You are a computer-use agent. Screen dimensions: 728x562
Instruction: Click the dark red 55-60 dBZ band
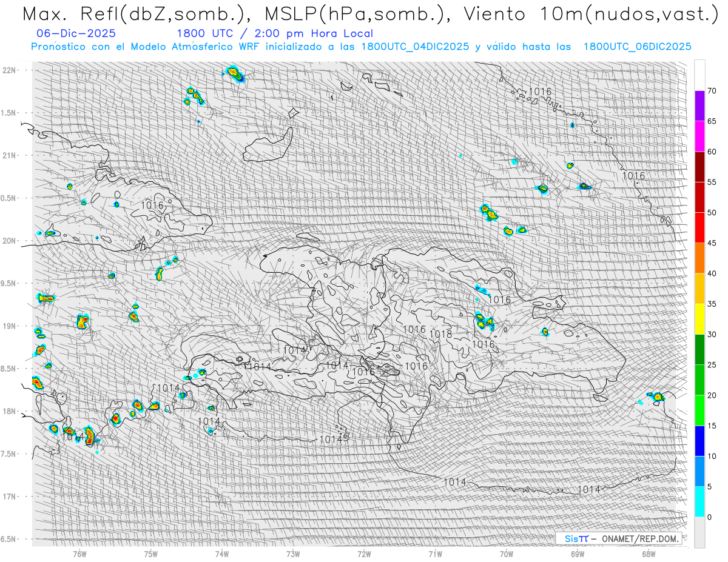(x=699, y=167)
